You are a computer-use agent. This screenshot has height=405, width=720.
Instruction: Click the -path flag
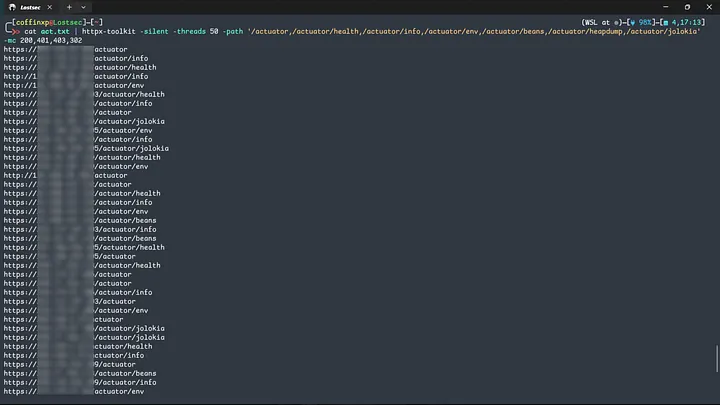233,31
